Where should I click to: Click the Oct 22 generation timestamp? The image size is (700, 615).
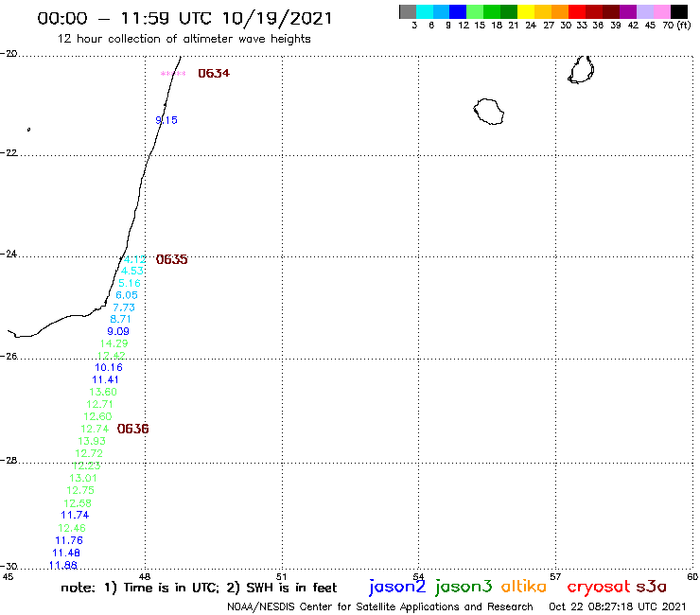[x=618, y=606]
